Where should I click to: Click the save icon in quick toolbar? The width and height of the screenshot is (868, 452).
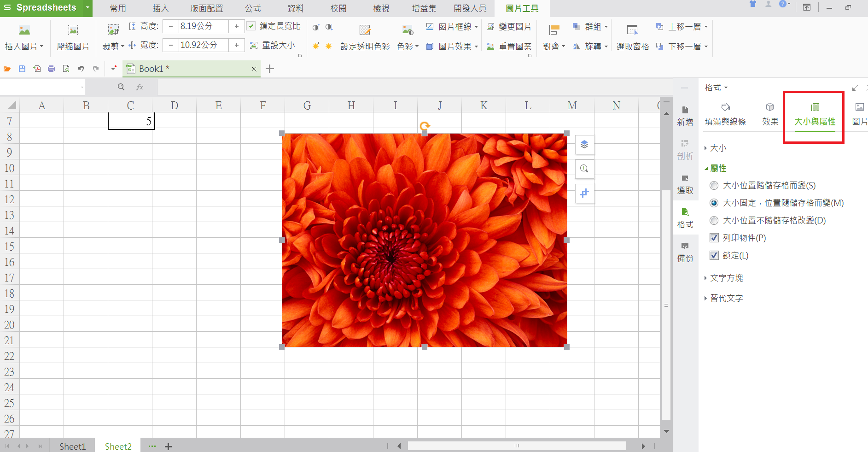click(x=22, y=69)
